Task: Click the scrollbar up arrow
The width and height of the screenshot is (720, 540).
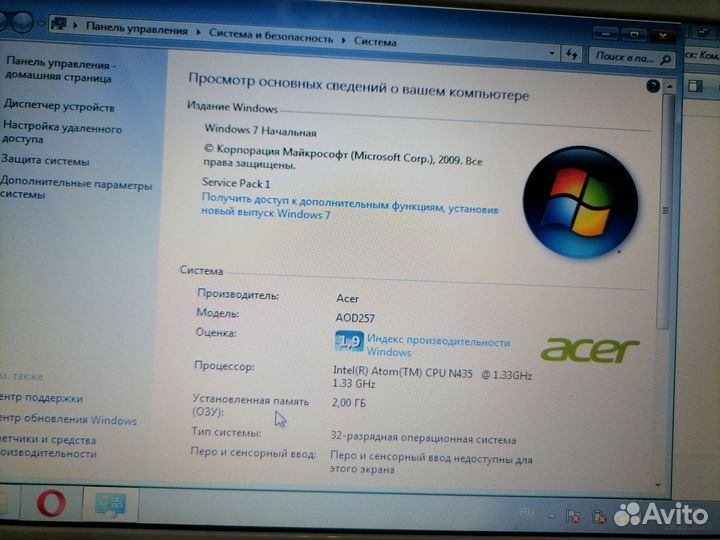Action: point(669,87)
